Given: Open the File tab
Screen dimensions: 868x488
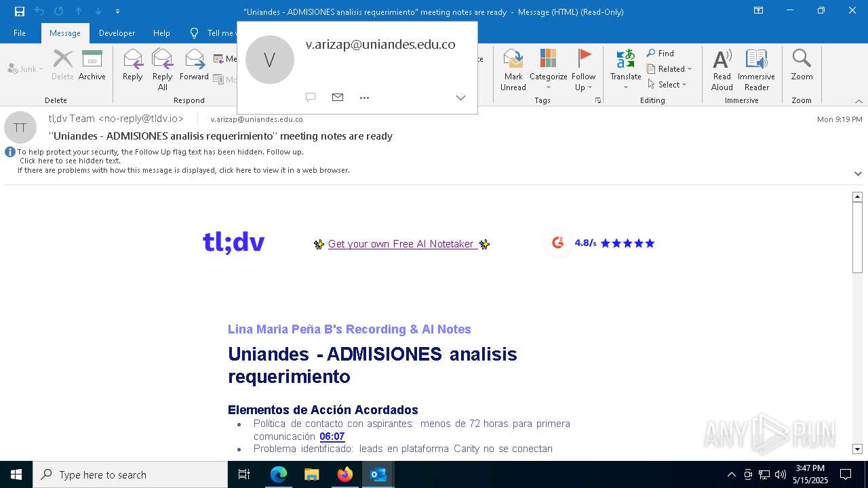Looking at the screenshot, I should coord(20,33).
